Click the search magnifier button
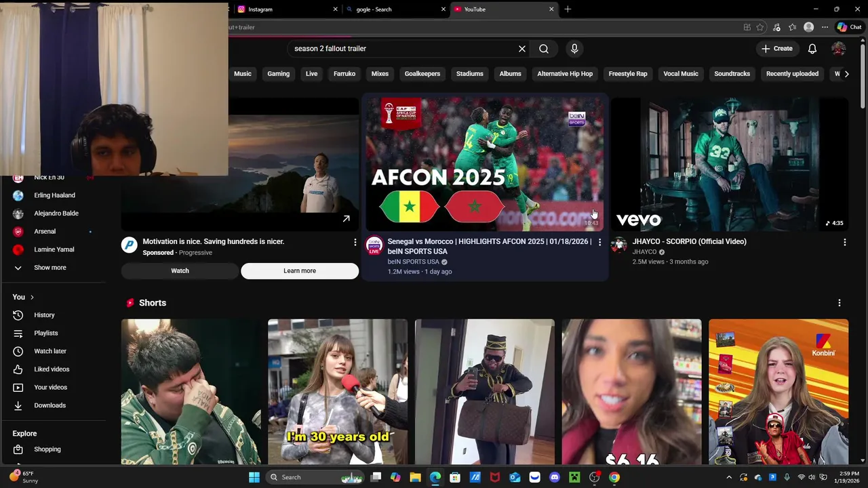Image resolution: width=868 pixels, height=488 pixels. 544,49
